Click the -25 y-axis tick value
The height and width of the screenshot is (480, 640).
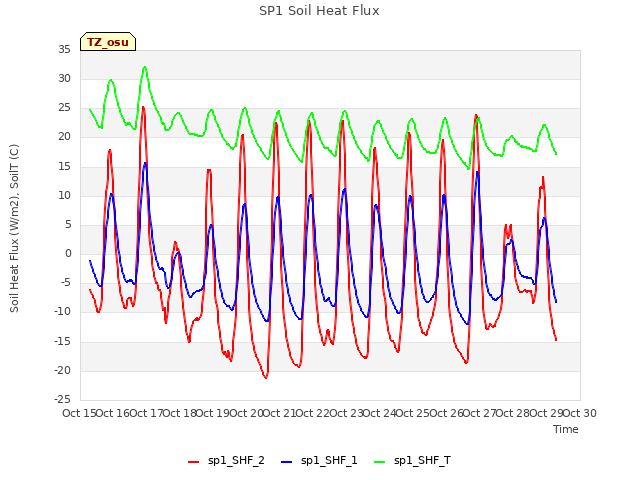pos(62,400)
